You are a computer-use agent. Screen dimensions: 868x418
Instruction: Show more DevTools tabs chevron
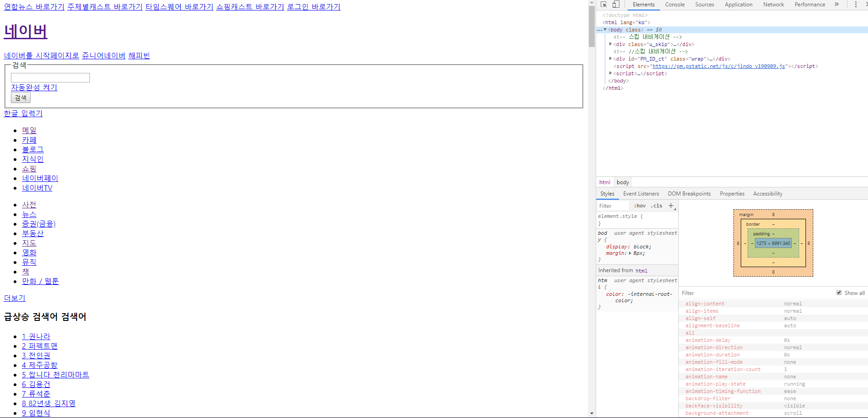point(837,5)
